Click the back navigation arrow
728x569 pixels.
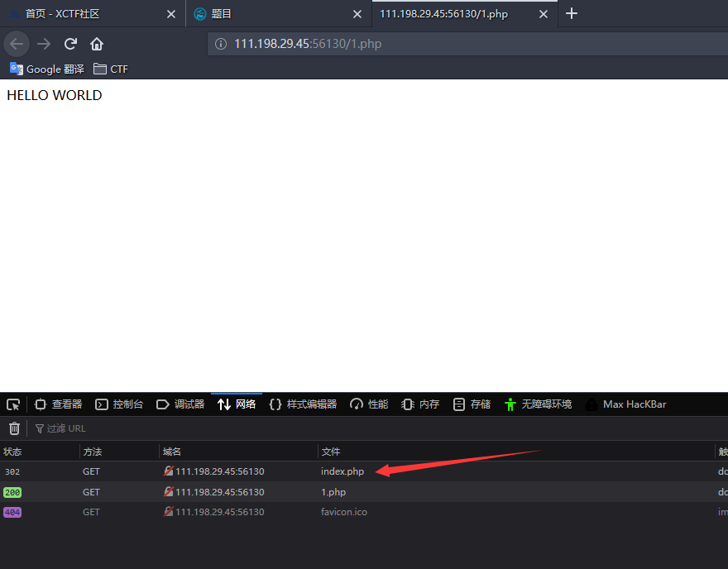[x=17, y=44]
